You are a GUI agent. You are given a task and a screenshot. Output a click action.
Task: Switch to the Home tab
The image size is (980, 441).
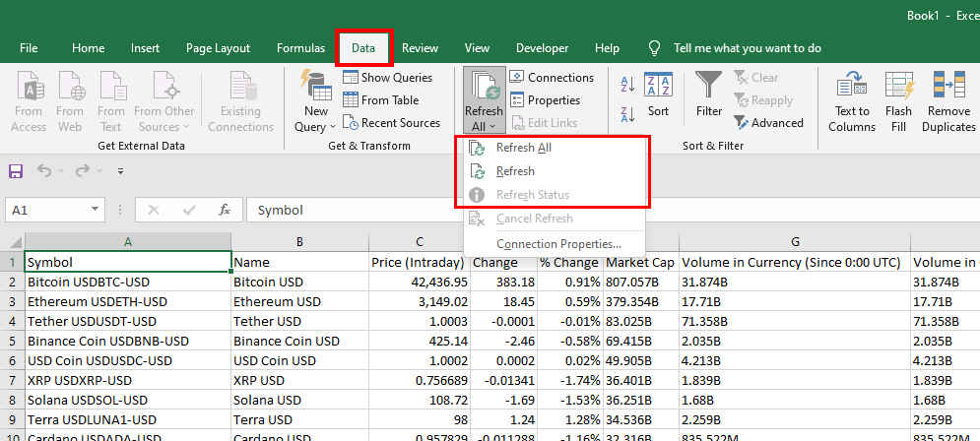pos(88,48)
